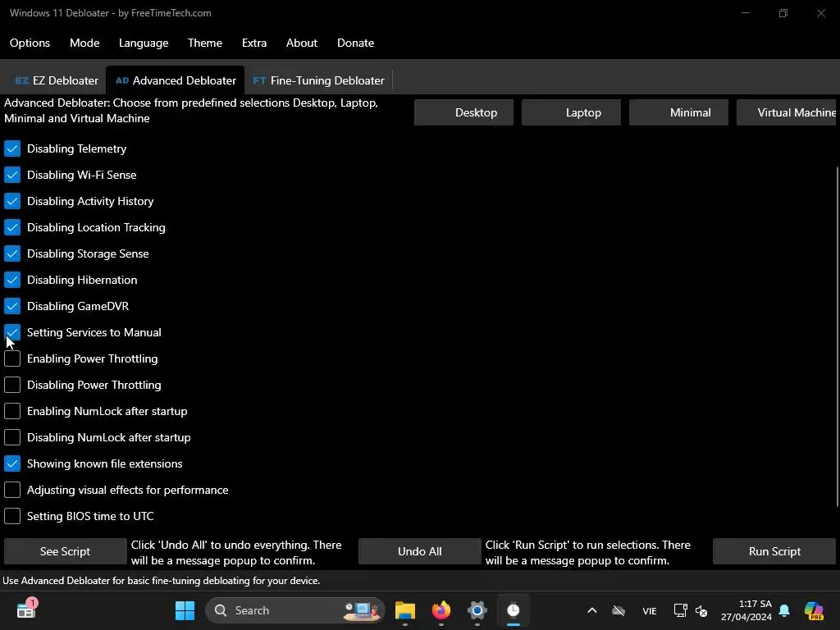840x630 pixels.
Task: Click the taskbar Search box
Action: [x=295, y=610]
